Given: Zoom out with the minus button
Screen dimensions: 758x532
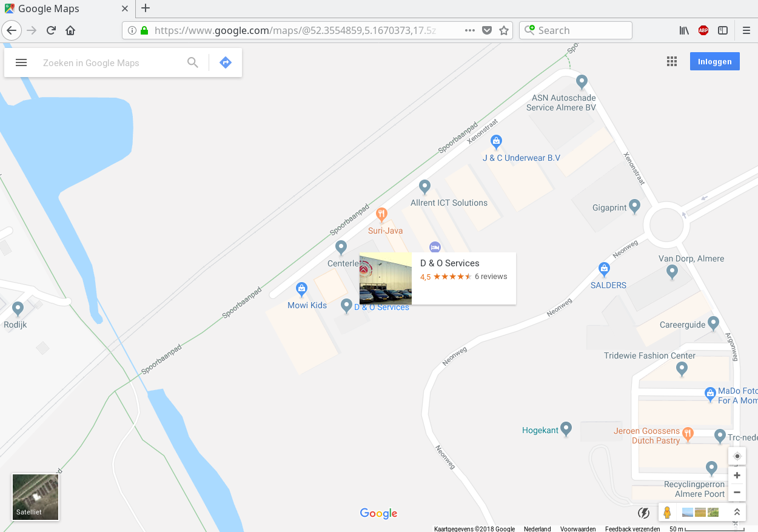Looking at the screenshot, I should (x=737, y=493).
